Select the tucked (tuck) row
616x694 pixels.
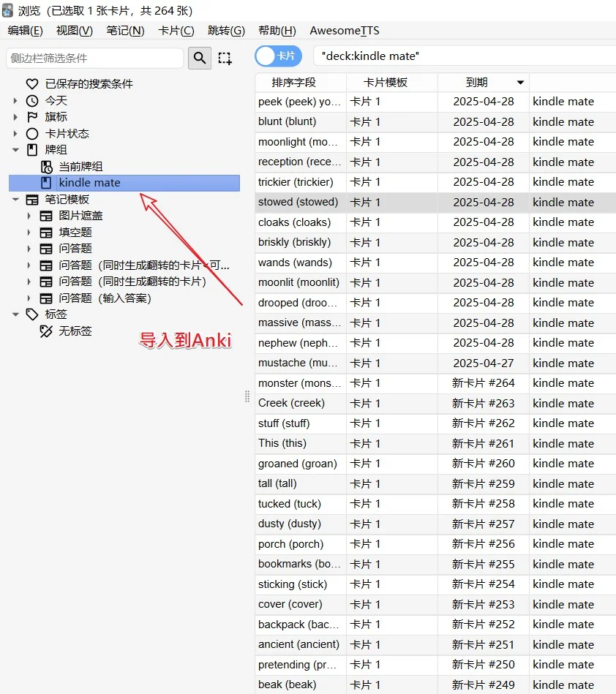click(435, 504)
